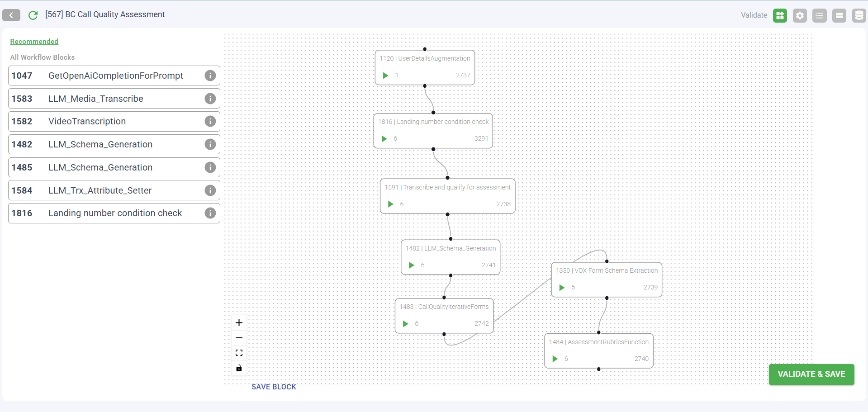Open the green grid layout icon

(x=780, y=15)
